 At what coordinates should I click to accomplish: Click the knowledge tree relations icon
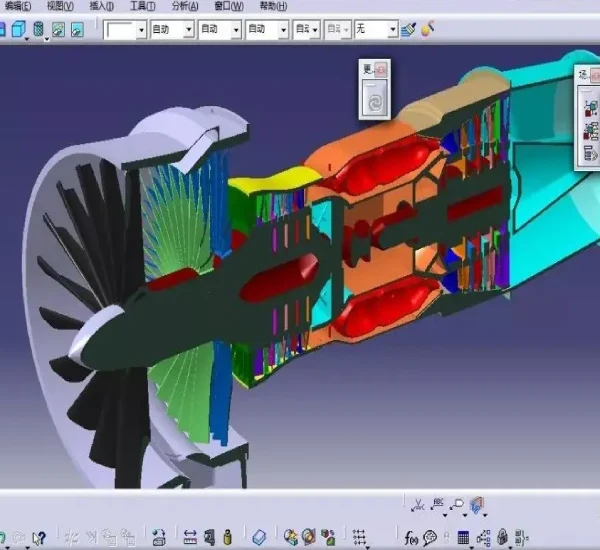[483, 538]
